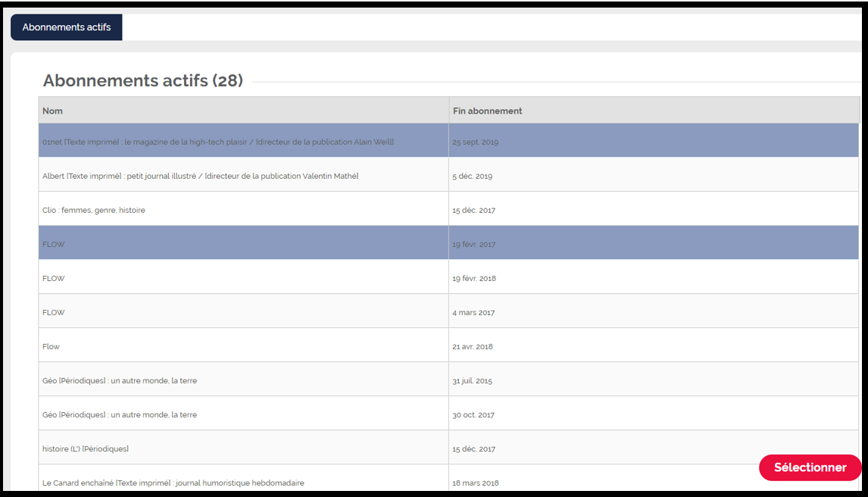868x497 pixels.
Task: Click the 25 sept. 2019 end date
Action: [x=476, y=142]
